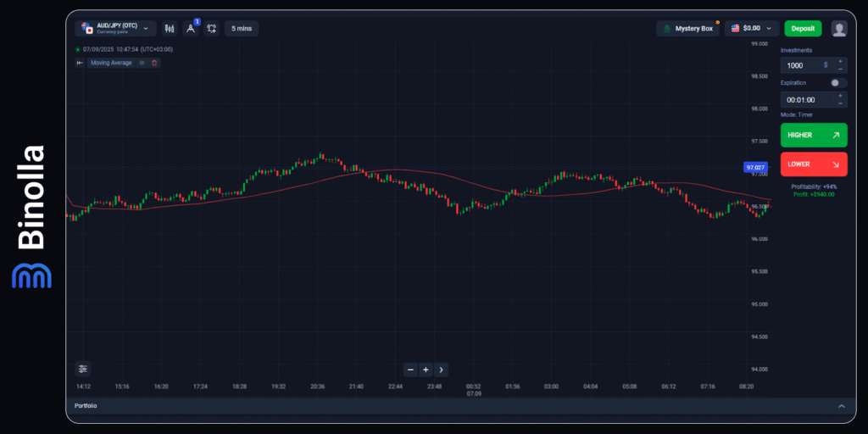Open the chart type candlestick icon
The image size is (868, 434).
pos(170,28)
